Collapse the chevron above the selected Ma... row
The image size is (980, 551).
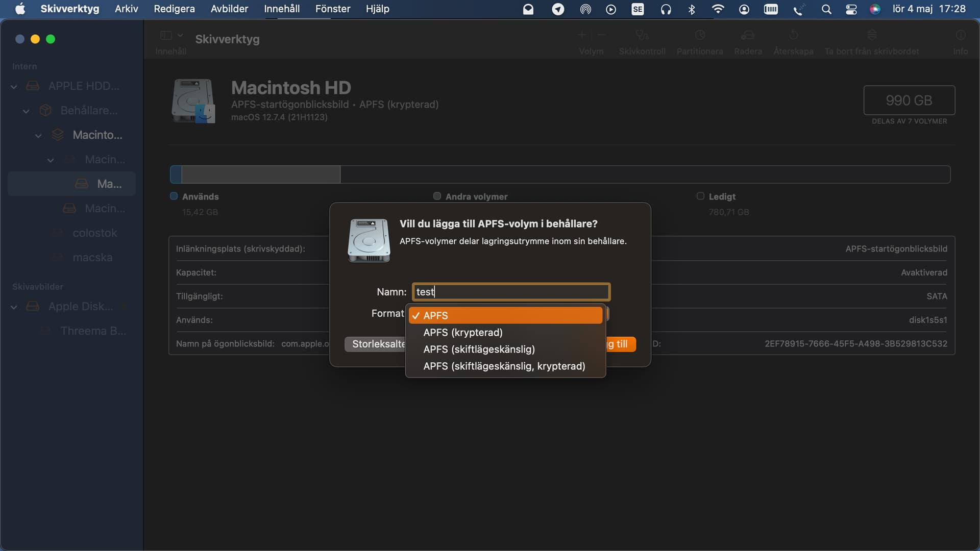(x=51, y=160)
